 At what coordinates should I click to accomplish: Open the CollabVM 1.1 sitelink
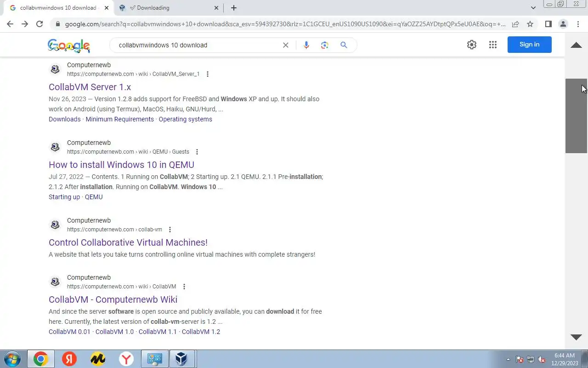(x=158, y=332)
